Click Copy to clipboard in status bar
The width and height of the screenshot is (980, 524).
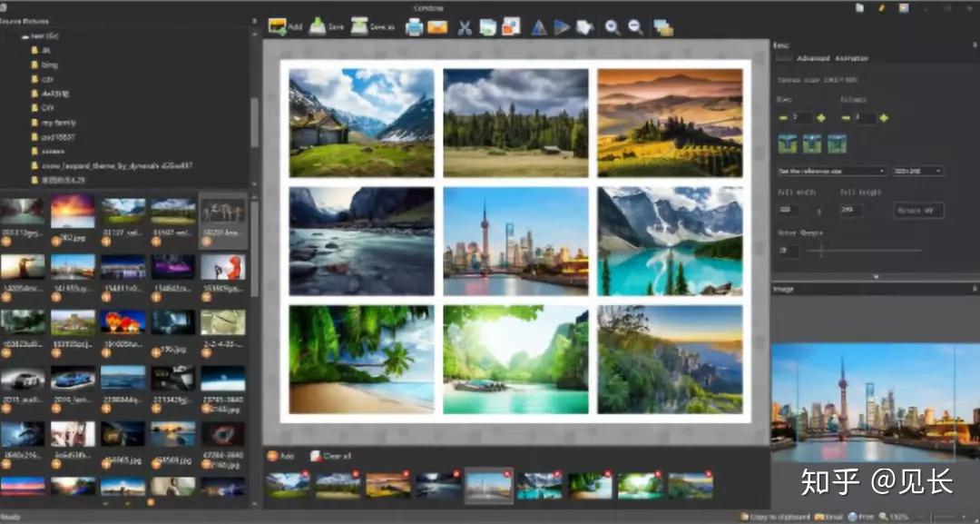coord(776,517)
